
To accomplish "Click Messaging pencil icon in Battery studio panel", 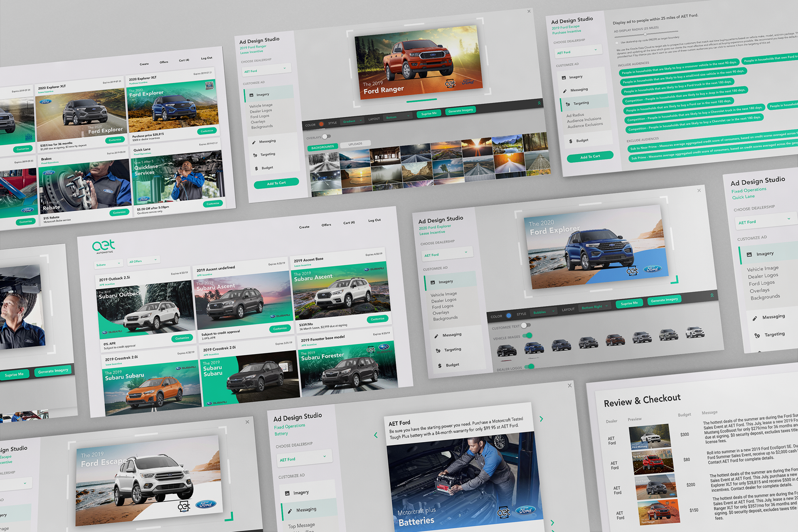I will [290, 511].
